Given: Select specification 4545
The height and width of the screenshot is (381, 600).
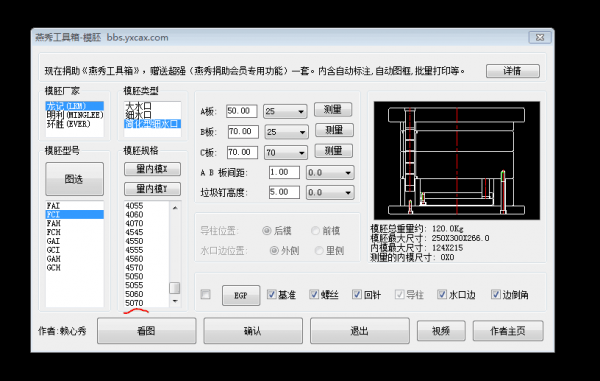Looking at the screenshot, I should 146,232.
